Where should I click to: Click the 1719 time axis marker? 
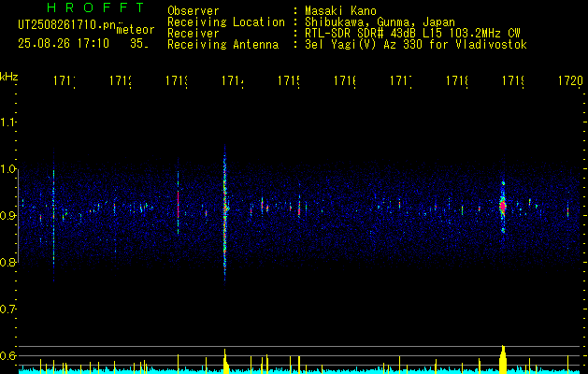pyautogui.click(x=513, y=80)
